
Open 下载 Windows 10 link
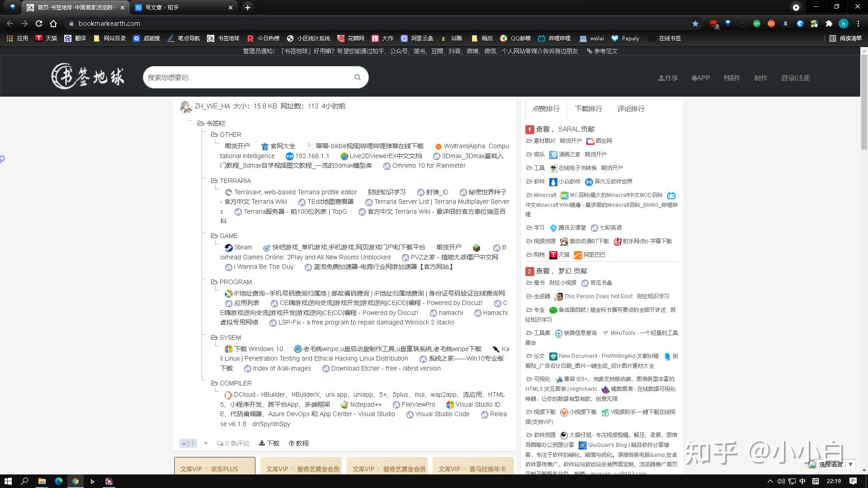click(254, 349)
